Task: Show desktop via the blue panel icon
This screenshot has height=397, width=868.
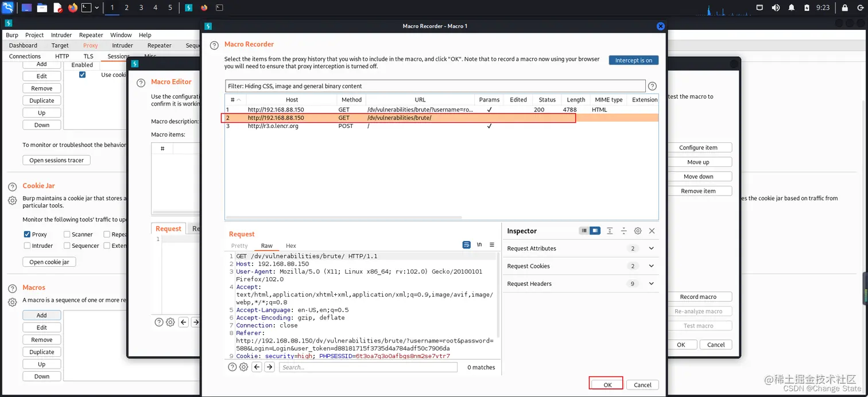Action: tap(27, 8)
